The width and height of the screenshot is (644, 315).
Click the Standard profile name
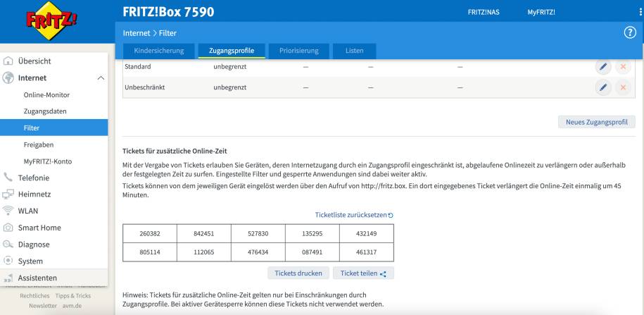click(x=137, y=66)
